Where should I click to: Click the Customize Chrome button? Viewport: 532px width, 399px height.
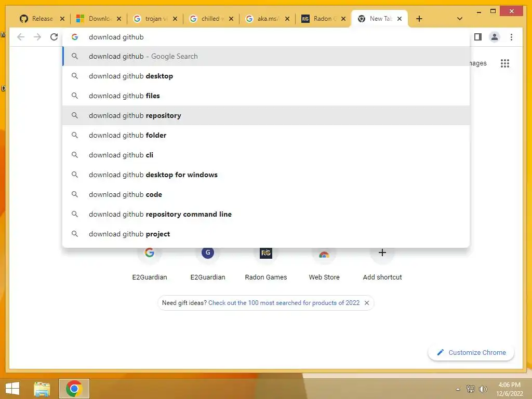(x=471, y=353)
